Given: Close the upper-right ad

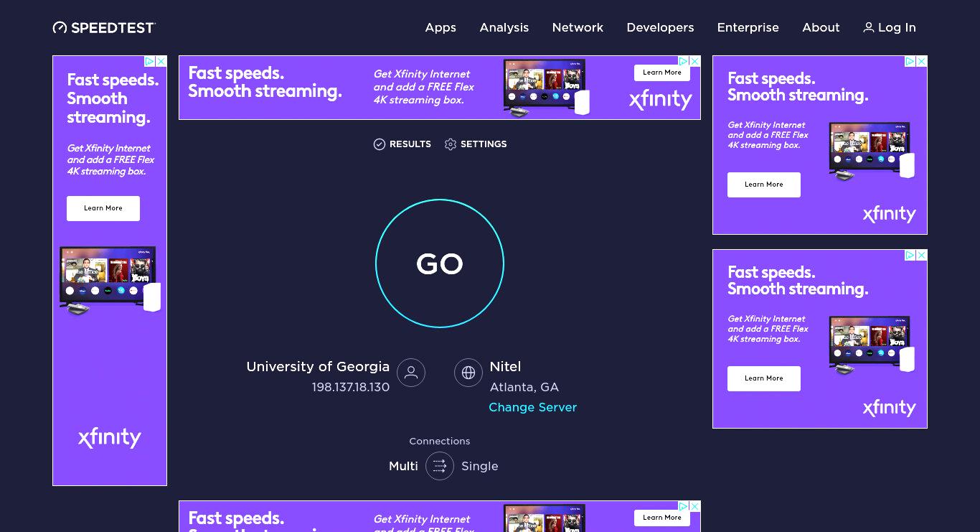Looking at the screenshot, I should [x=921, y=62].
